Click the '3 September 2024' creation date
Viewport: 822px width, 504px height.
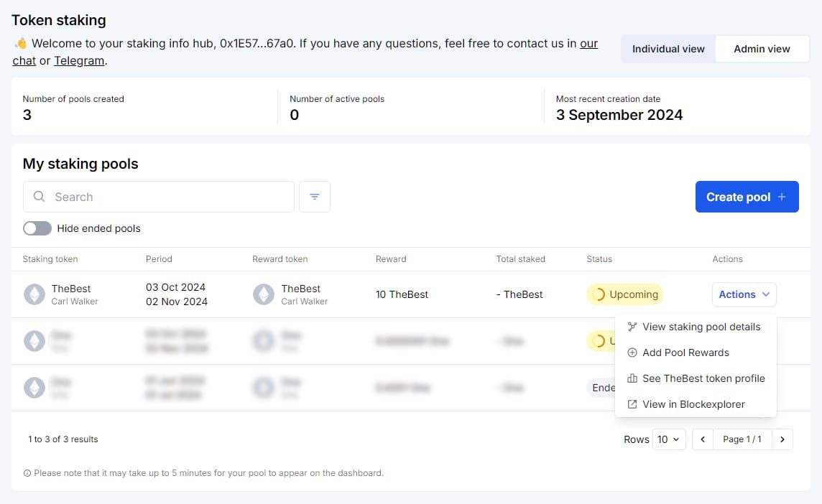(619, 115)
